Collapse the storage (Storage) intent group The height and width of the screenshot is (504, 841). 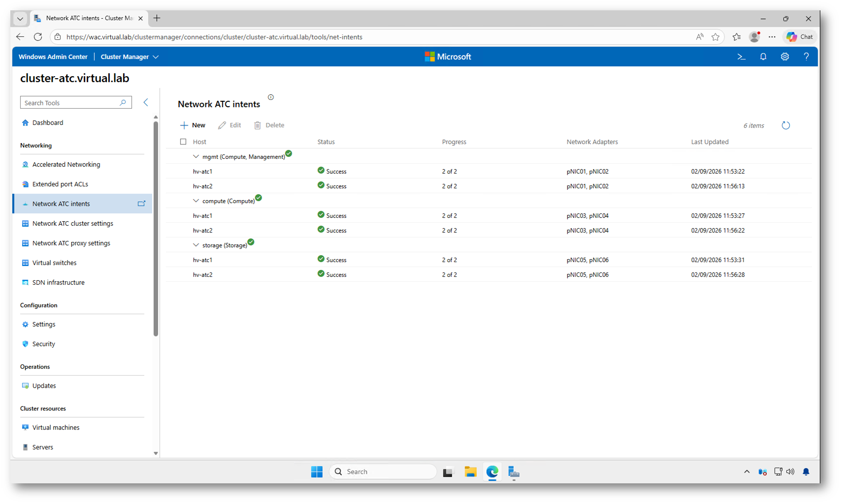tap(196, 245)
